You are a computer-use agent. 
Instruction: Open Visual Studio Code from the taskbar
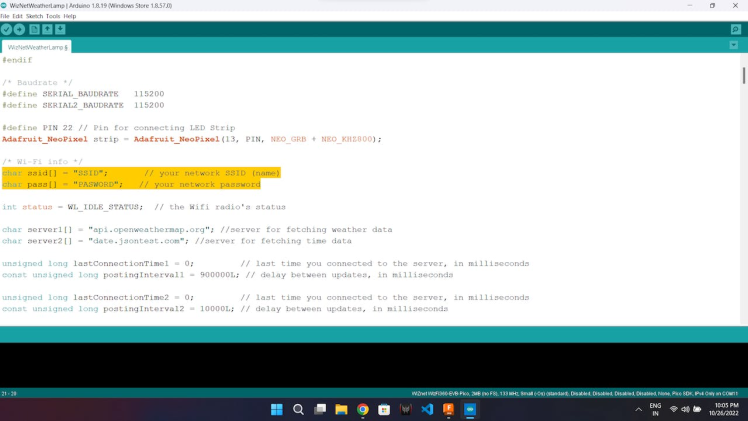[427, 410]
